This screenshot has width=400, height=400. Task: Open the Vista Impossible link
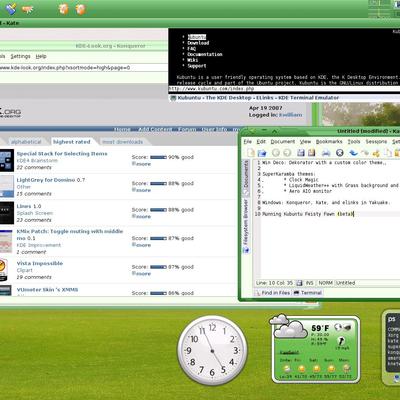pos(40,263)
